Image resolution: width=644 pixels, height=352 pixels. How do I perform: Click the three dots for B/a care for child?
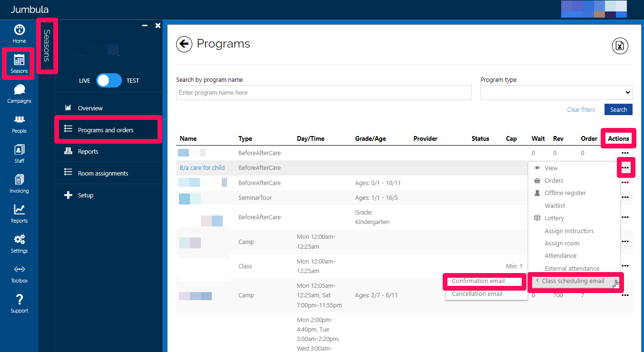(x=625, y=167)
